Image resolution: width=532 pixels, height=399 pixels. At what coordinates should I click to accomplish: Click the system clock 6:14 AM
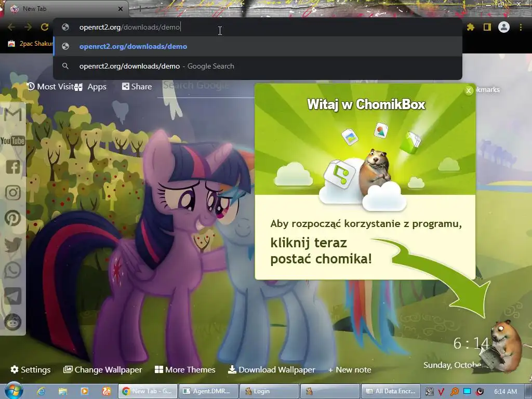click(506, 392)
